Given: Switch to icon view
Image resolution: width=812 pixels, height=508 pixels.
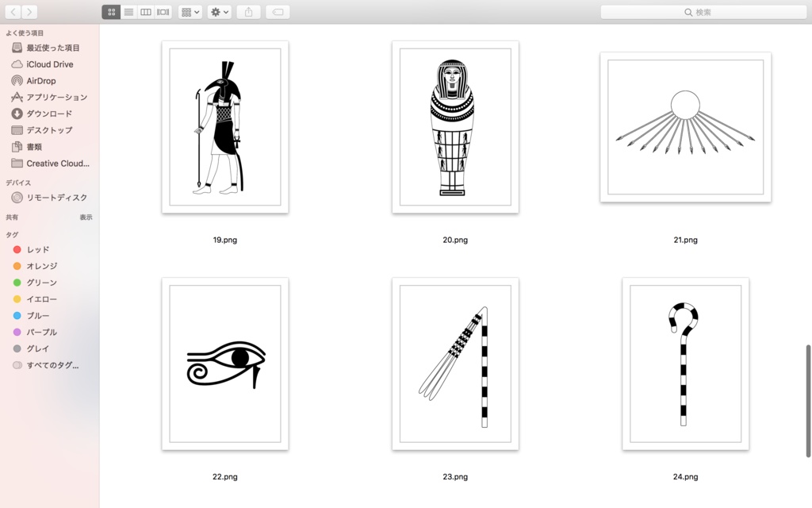Looking at the screenshot, I should [111, 12].
